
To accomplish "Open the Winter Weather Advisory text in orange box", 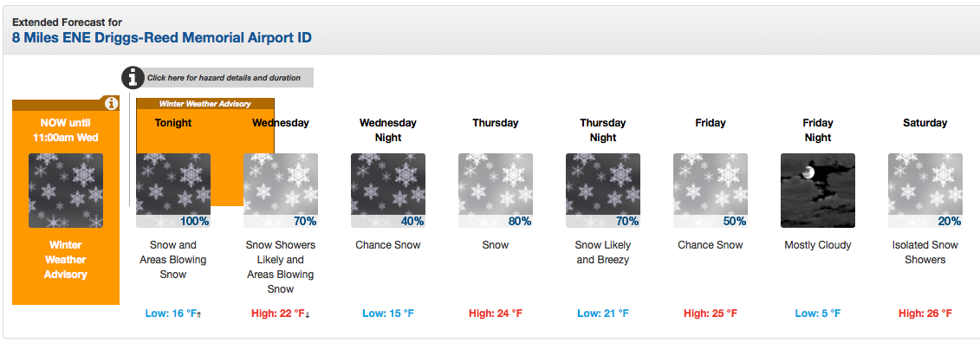I will click(x=66, y=260).
